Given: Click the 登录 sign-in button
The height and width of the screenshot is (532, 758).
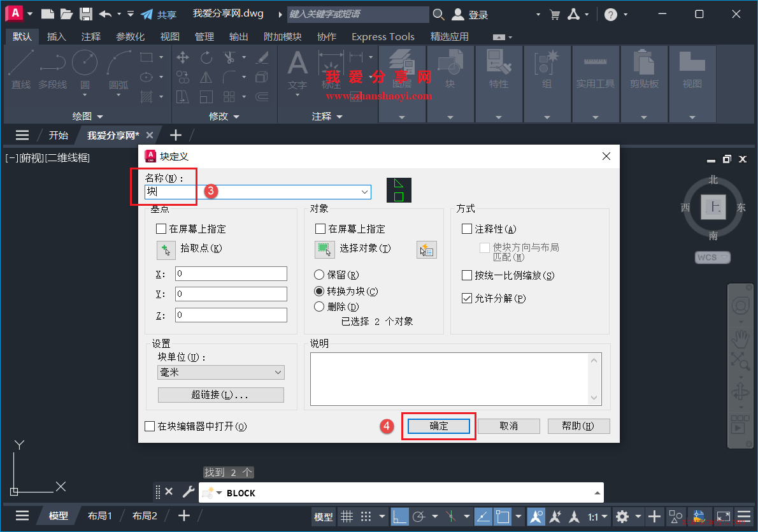Looking at the screenshot, I should click(470, 15).
